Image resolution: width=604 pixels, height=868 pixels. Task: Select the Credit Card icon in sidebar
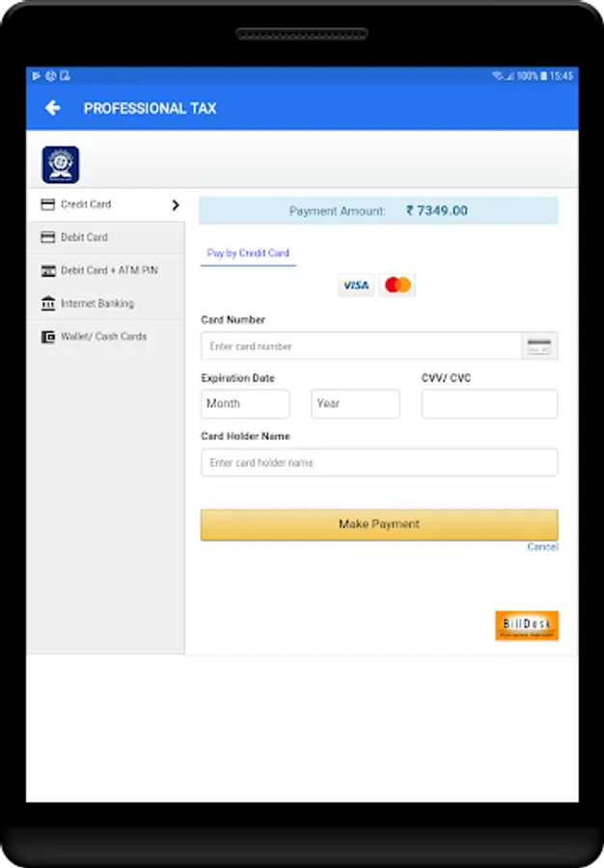pyautogui.click(x=48, y=204)
